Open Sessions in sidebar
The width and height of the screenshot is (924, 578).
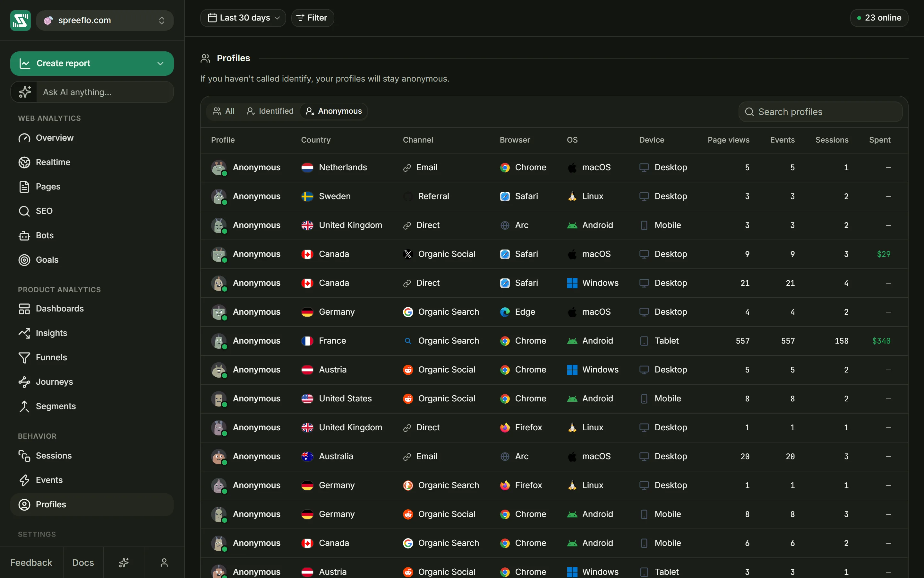[92, 456]
